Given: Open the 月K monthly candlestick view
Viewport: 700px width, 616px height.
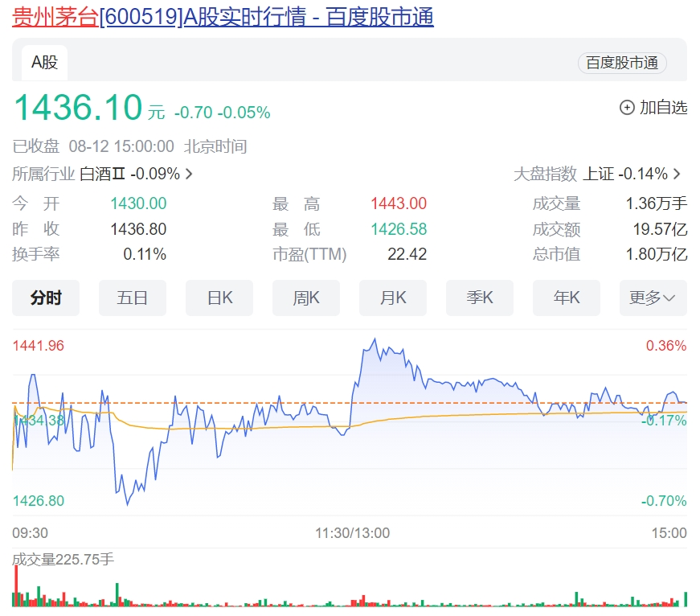Looking at the screenshot, I should 393,298.
